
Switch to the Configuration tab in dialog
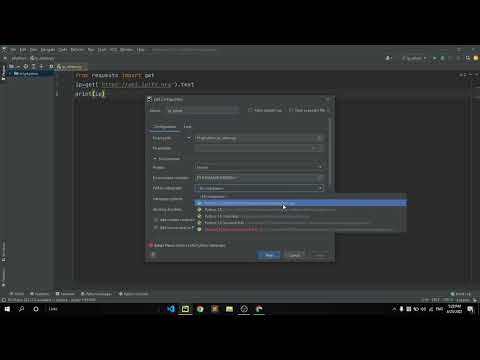pyautogui.click(x=164, y=127)
